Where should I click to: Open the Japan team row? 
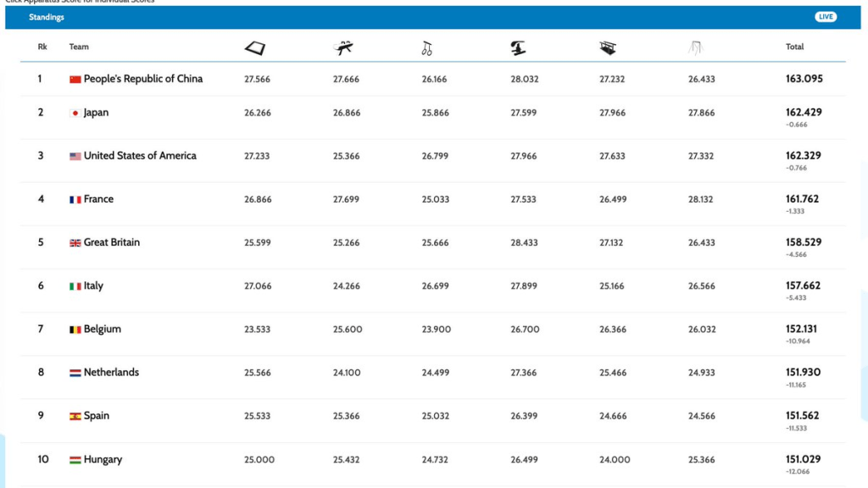(96, 113)
